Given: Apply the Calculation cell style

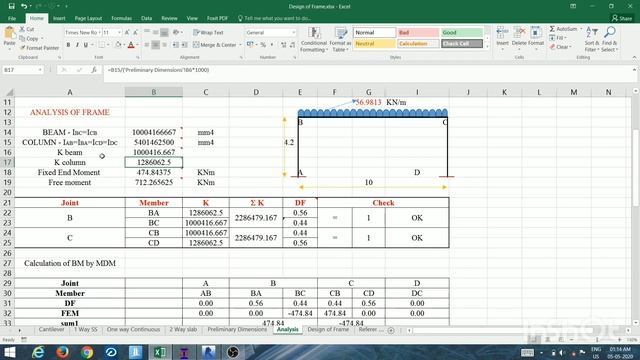Looking at the screenshot, I should [x=418, y=43].
